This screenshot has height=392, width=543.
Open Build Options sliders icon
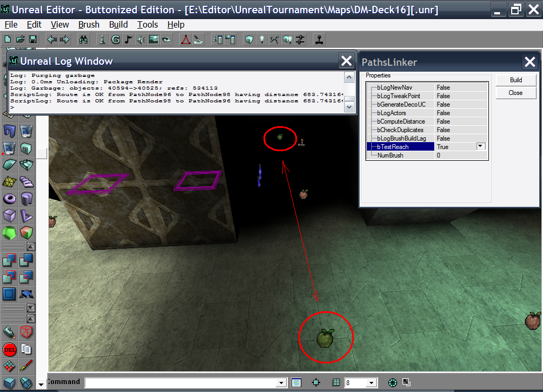(x=300, y=39)
